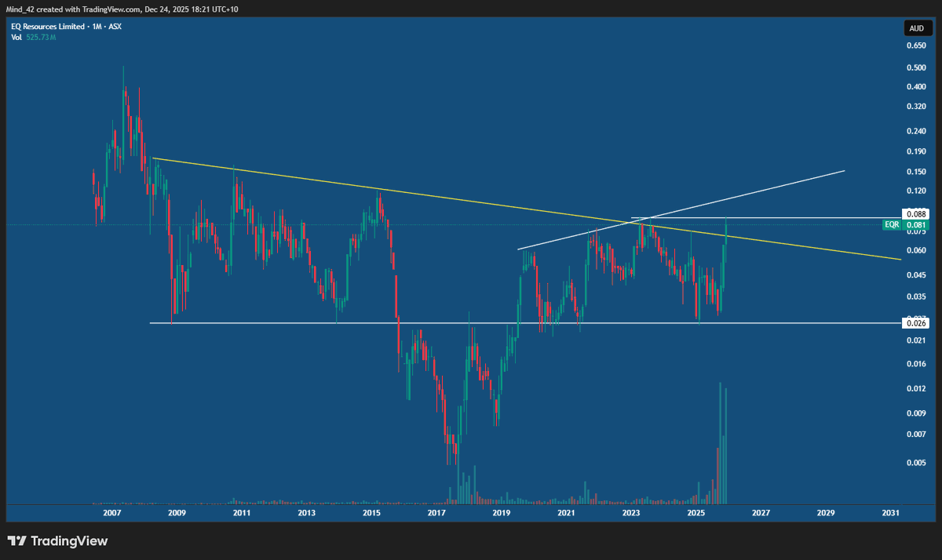
Task: Click the 2007 year label on time axis
Action: [111, 513]
